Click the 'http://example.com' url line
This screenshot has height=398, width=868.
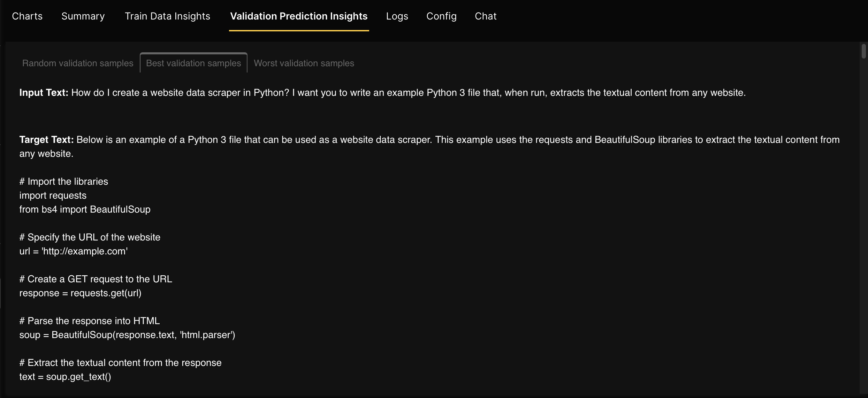[74, 251]
